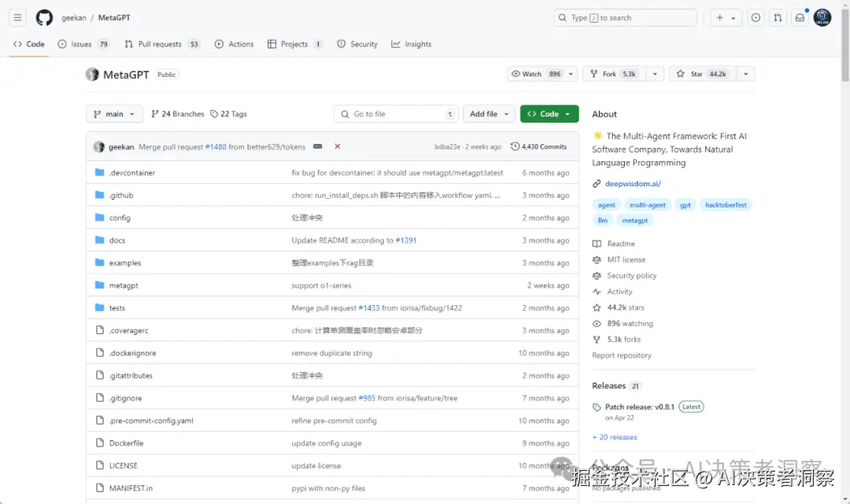Open the .gitignore file icon

click(x=100, y=397)
